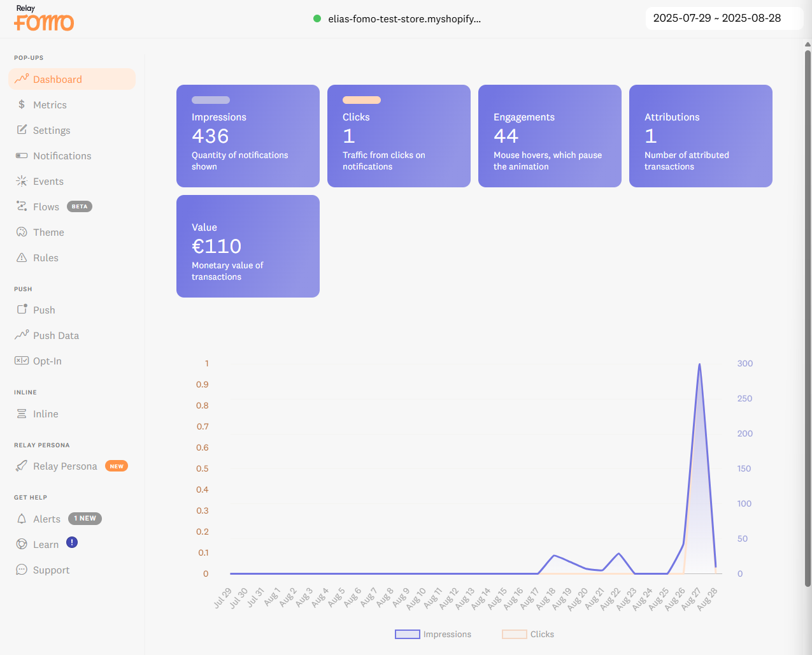This screenshot has height=655, width=812.
Task: Open the store selector elias-fomo-test-store
Action: 397,18
